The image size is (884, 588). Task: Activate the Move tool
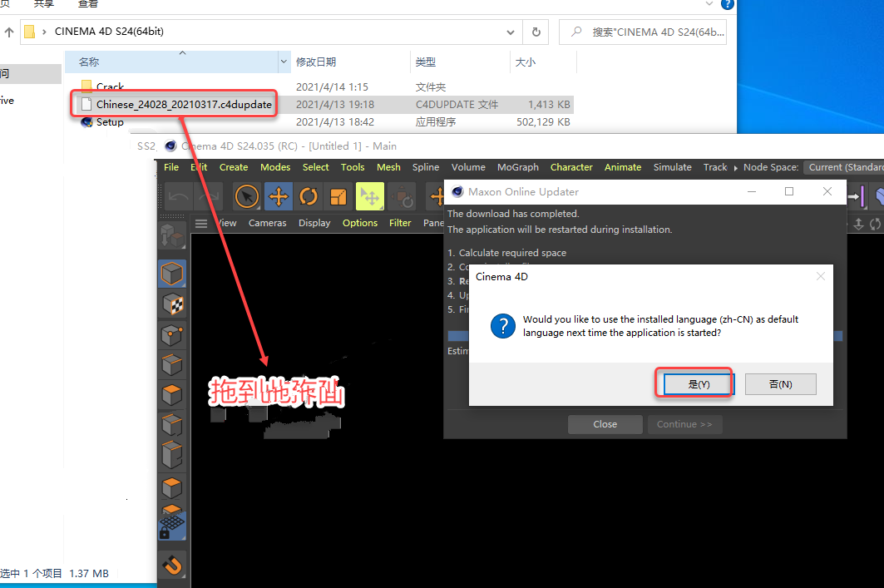click(x=278, y=197)
